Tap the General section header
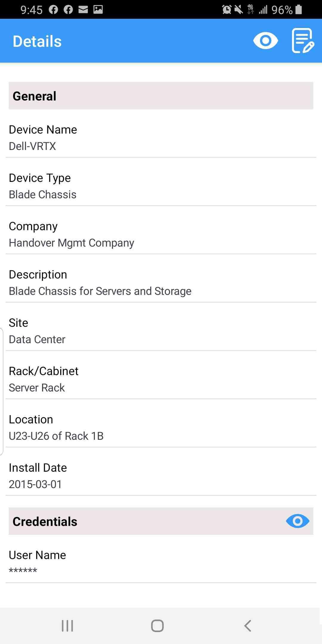The image size is (322, 644). [161, 96]
